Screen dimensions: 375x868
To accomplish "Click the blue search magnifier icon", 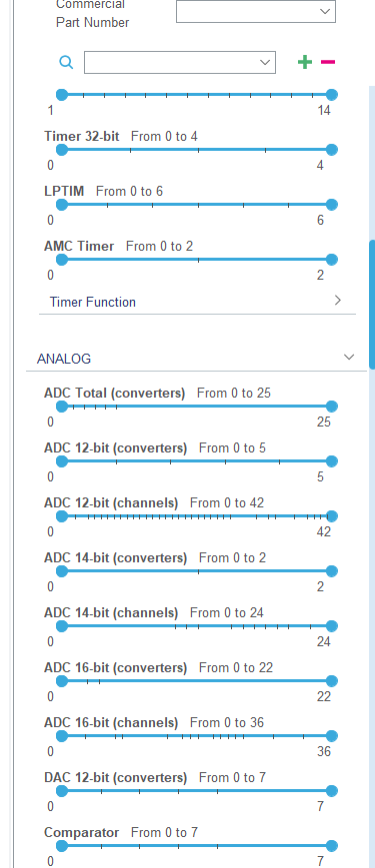I will 66,62.
